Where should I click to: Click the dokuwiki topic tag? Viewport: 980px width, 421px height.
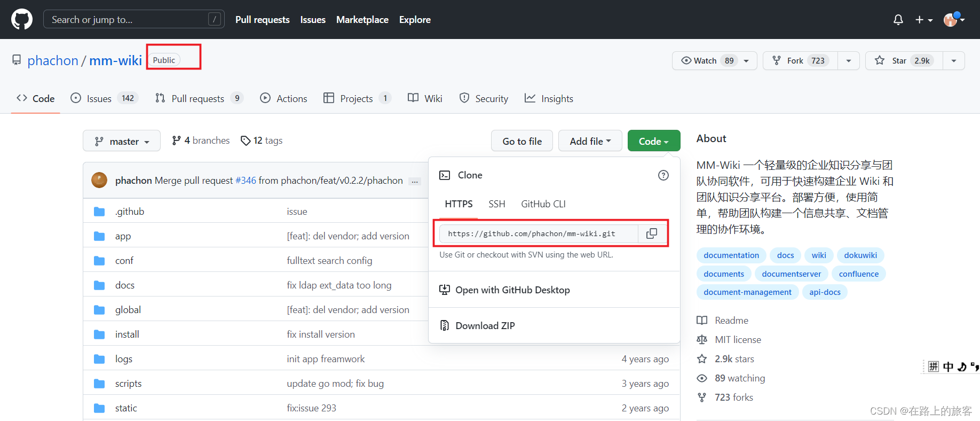click(860, 255)
